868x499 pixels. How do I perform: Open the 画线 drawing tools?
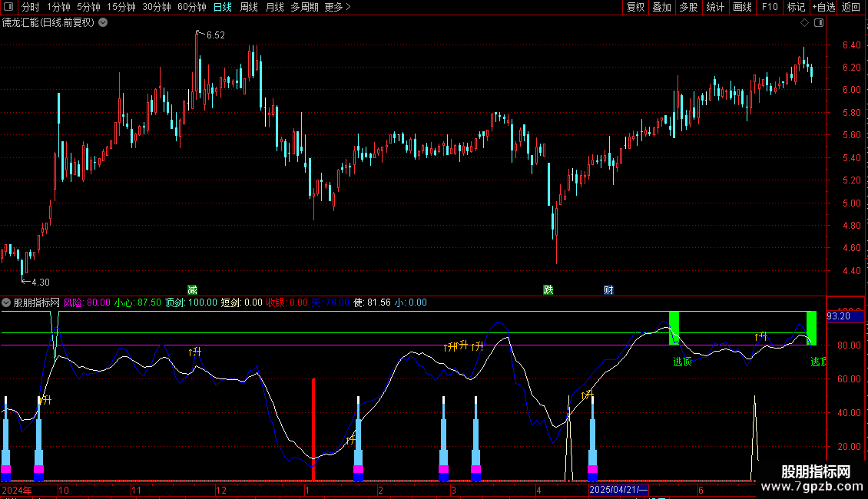pyautogui.click(x=742, y=7)
